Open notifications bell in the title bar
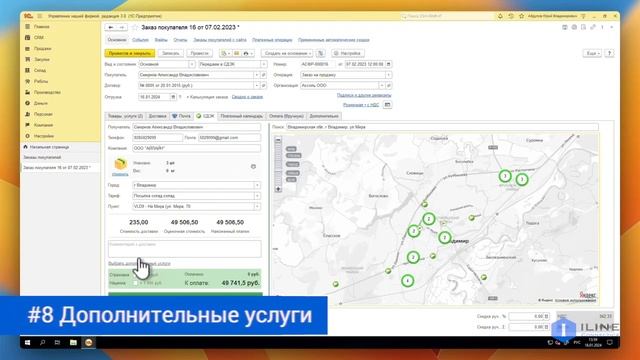Image resolution: width=640 pixels, height=360 pixels. [x=500, y=16]
